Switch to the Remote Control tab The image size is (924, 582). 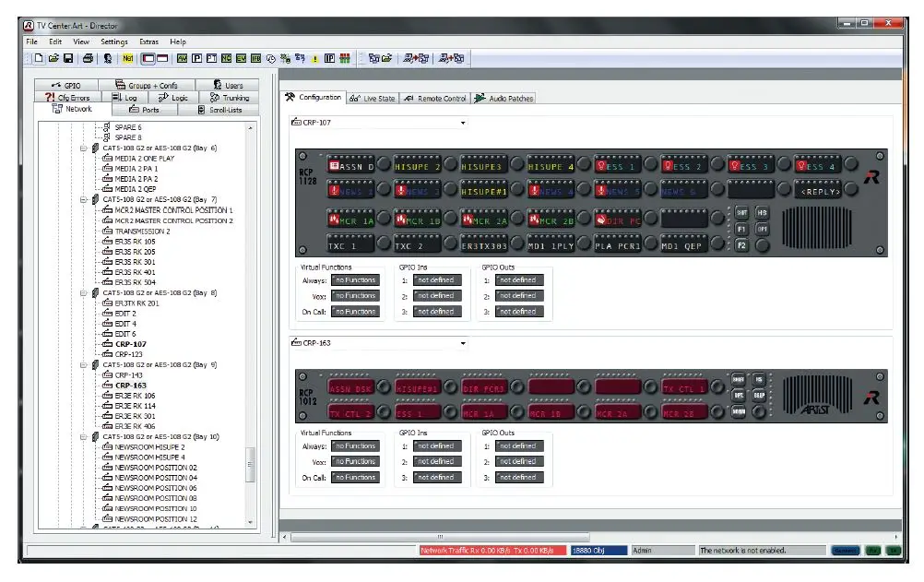(x=435, y=99)
